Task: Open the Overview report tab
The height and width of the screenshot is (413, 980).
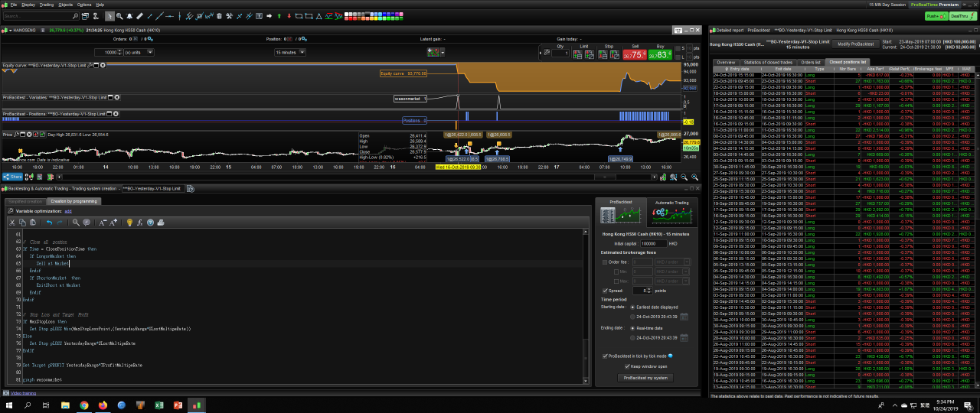Action: tap(726, 62)
